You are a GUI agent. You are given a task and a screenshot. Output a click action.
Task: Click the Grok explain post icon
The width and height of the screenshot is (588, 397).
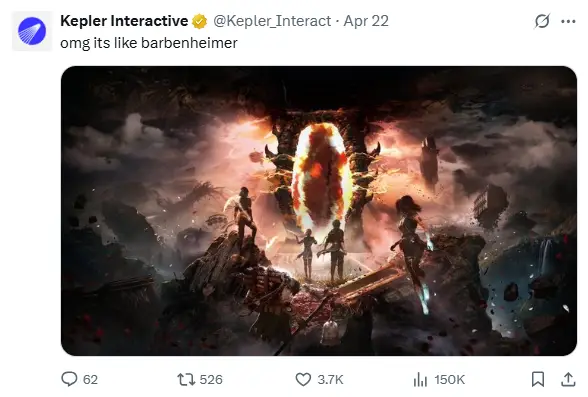(x=542, y=21)
